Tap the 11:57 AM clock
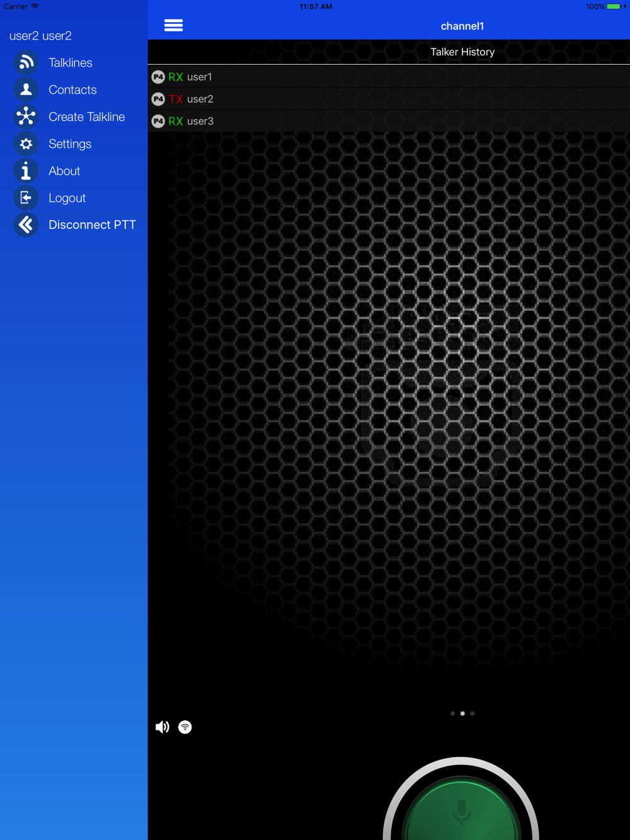The image size is (630, 840). (316, 6)
